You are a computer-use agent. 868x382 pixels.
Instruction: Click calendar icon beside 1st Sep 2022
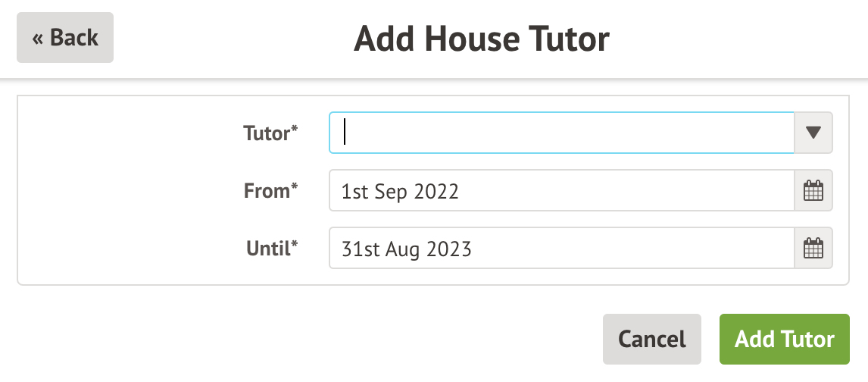(813, 190)
